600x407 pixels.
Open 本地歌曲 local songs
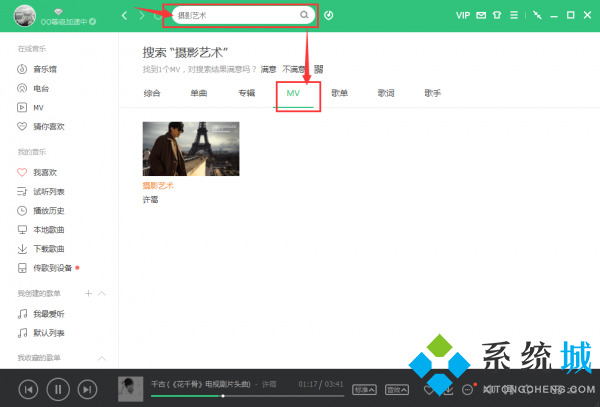[41, 230]
